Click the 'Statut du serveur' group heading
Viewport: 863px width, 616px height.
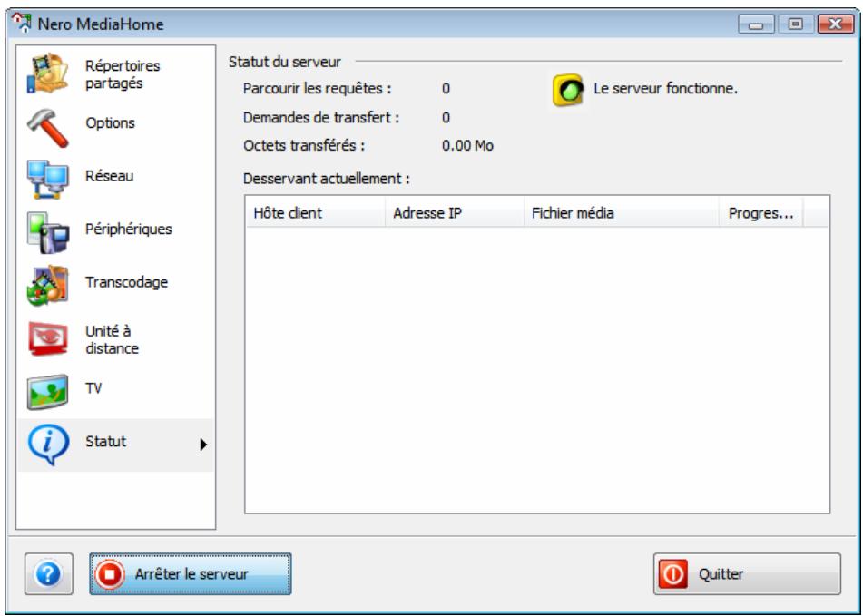click(285, 62)
